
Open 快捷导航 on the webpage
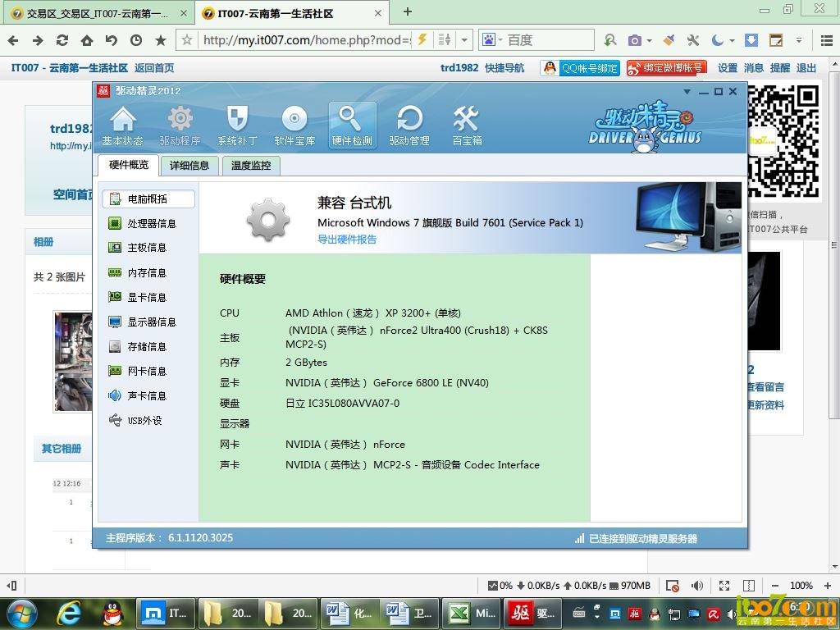coord(504,68)
